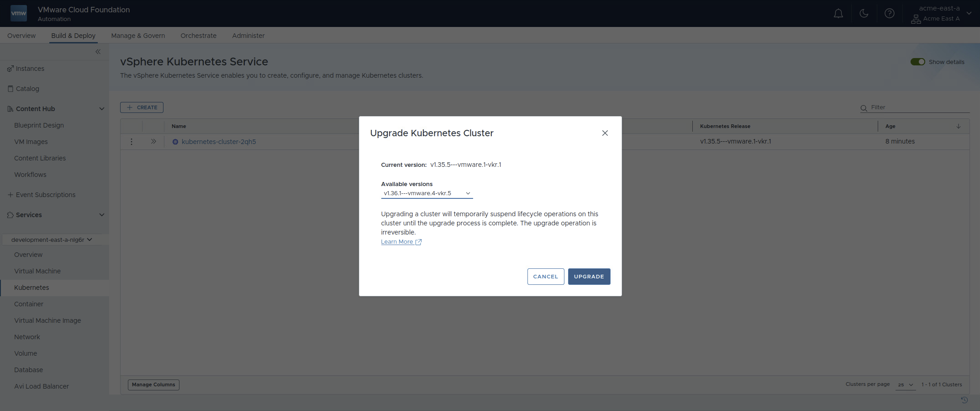Open the development-east-a-nlg6r namespace dropdown
The width and height of the screenshot is (980, 411).
52,240
